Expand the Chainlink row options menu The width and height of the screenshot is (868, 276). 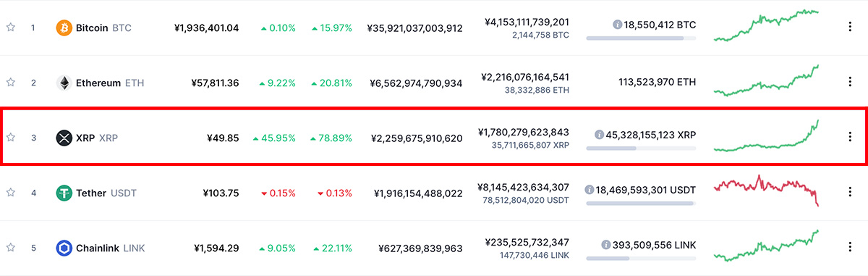point(850,248)
